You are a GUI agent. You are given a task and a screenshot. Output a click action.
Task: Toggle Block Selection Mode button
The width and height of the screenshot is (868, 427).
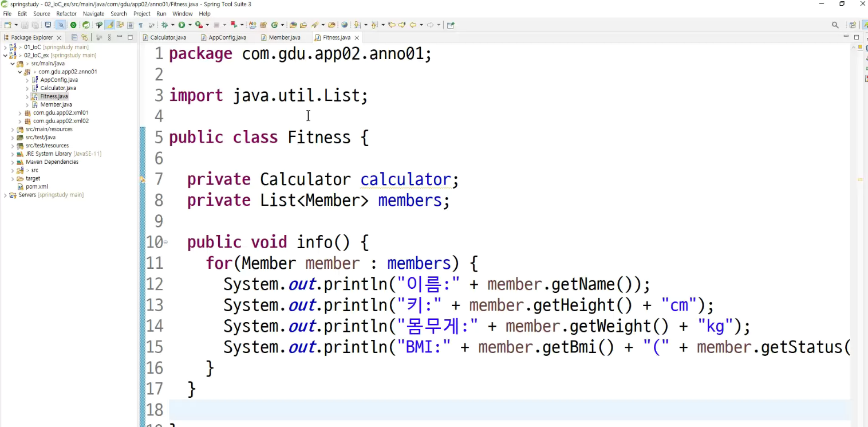pos(130,25)
